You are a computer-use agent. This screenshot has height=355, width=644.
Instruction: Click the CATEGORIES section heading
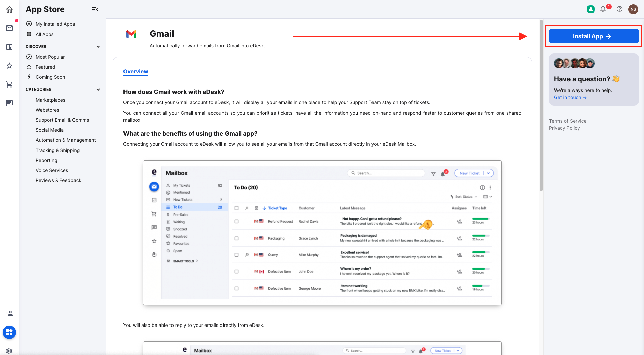[x=38, y=90]
